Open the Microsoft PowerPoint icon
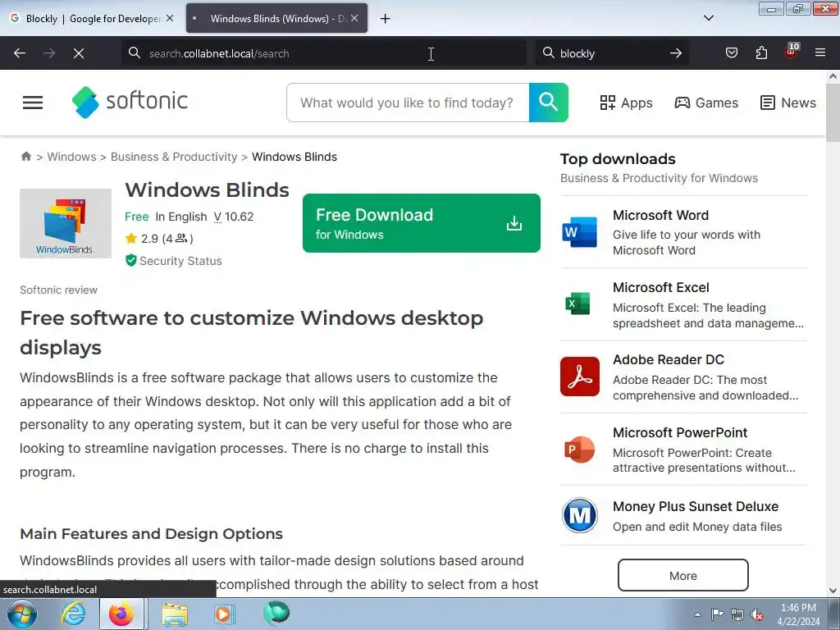Screen dimensions: 840x630 pyautogui.click(x=580, y=449)
